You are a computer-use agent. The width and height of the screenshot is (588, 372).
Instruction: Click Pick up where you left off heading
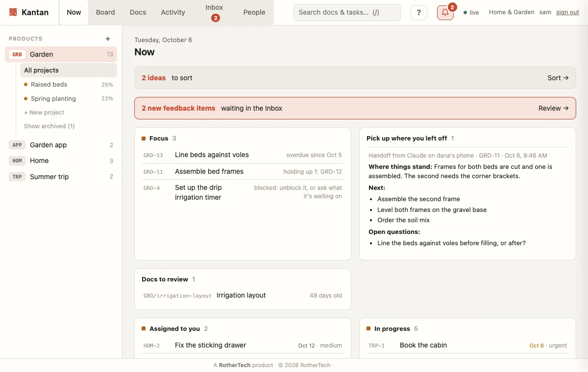coord(407,139)
